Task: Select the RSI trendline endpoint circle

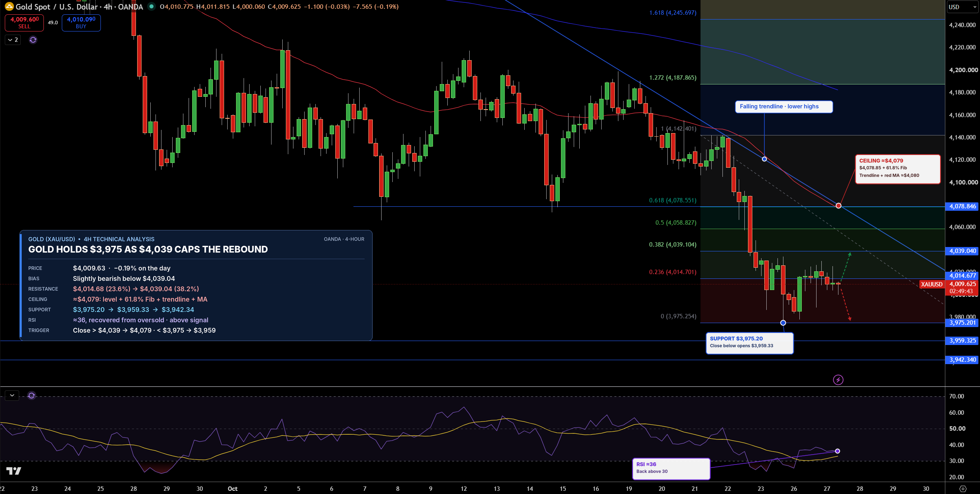Action: pos(837,451)
